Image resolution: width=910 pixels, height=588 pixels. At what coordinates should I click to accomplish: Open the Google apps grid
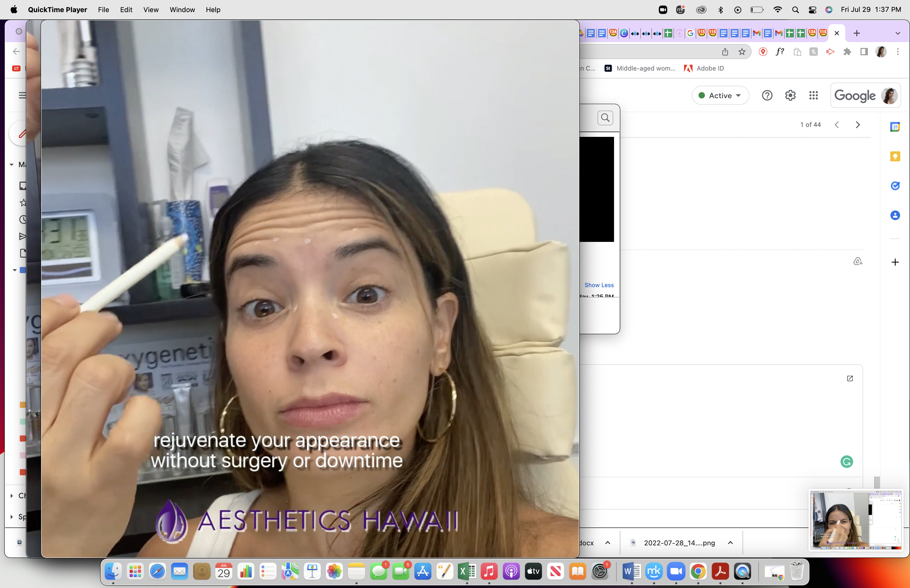click(x=813, y=96)
